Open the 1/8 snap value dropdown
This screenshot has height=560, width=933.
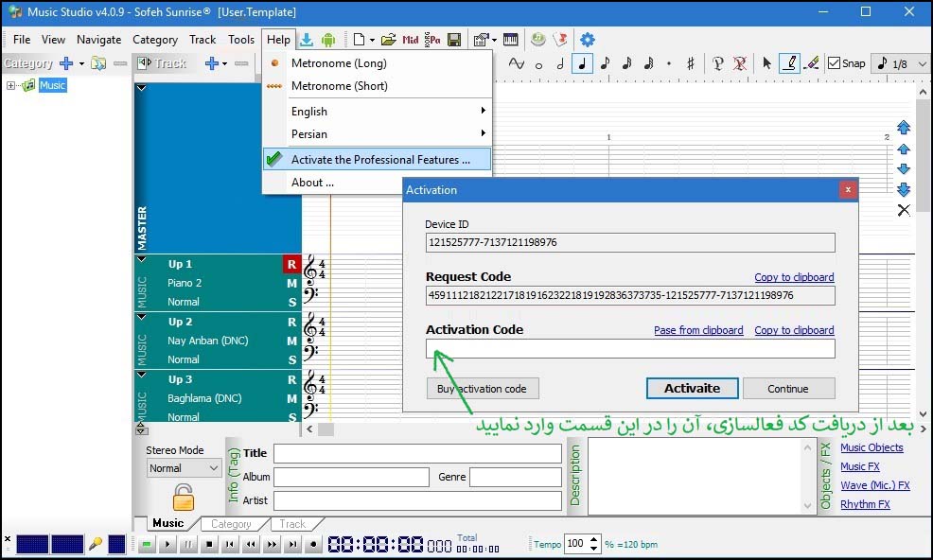pyautogui.click(x=923, y=63)
